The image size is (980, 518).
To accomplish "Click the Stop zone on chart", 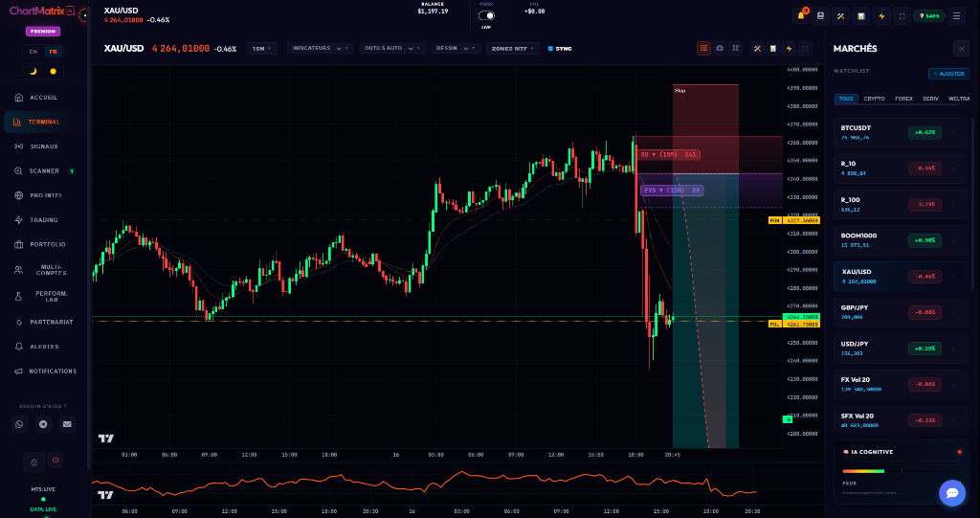I will coord(705,128).
